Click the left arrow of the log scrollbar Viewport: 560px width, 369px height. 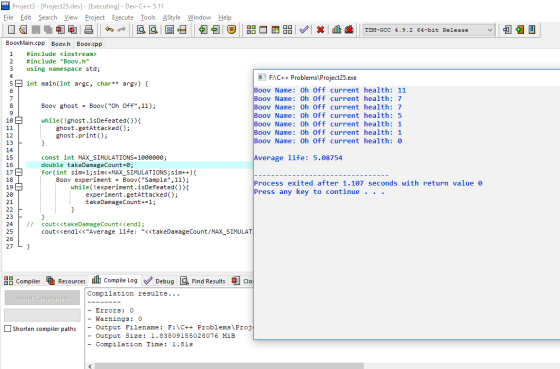tap(90, 366)
